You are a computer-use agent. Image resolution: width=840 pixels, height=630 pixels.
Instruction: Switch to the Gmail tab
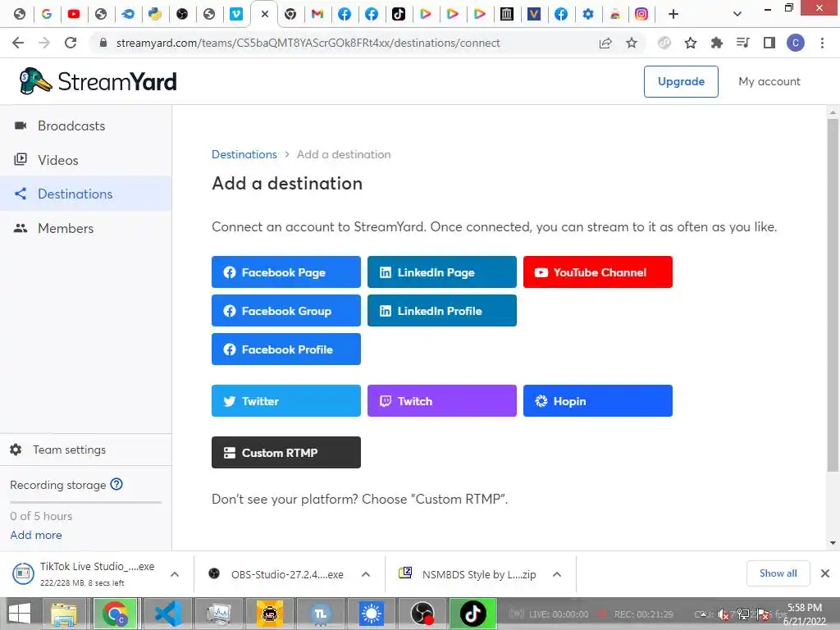pos(317,15)
